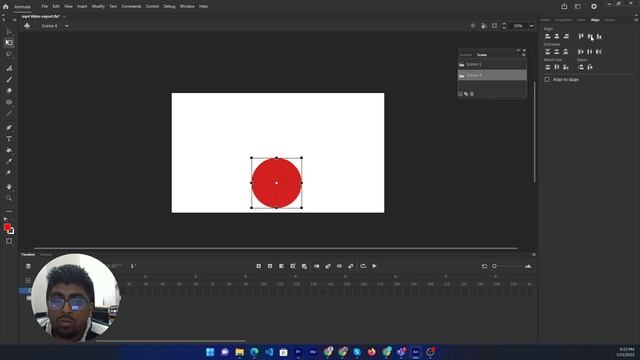Select the Zoom magnifier tool
Viewport: 640px width, 360px height.
9,198
